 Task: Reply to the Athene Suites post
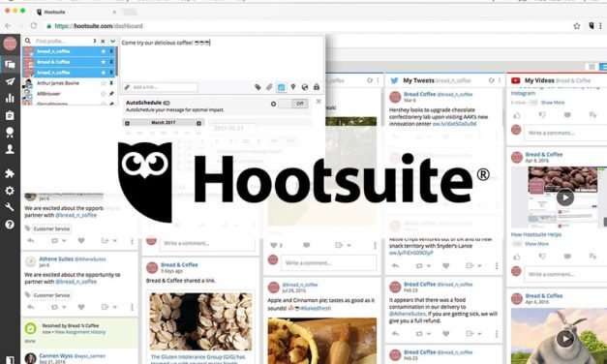click(x=31, y=307)
